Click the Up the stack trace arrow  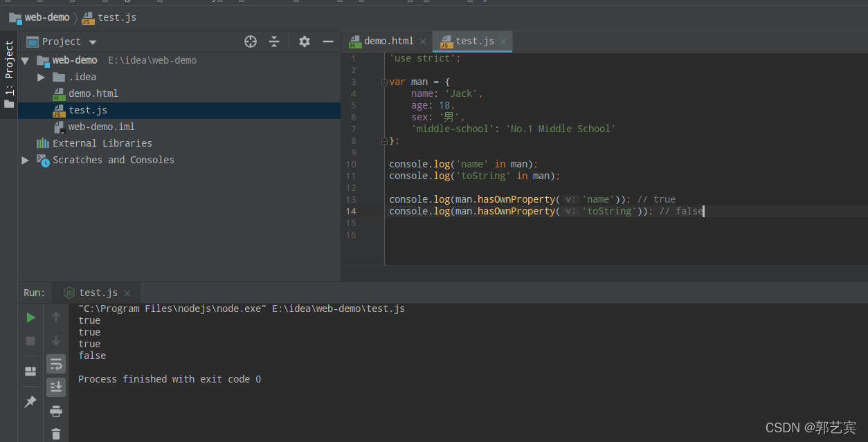tap(56, 317)
